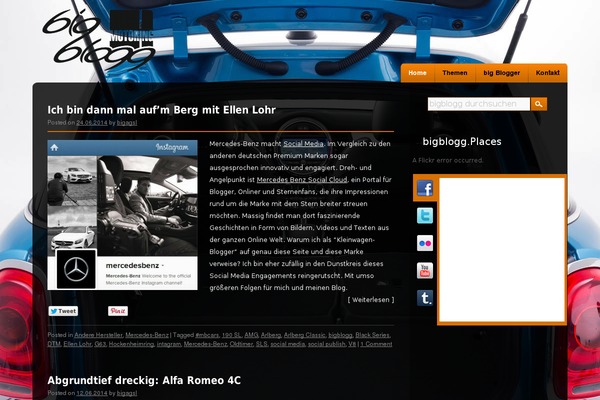Image resolution: width=600 pixels, height=400 pixels.
Task: Open the big Blogger menu item
Action: pyautogui.click(x=502, y=73)
